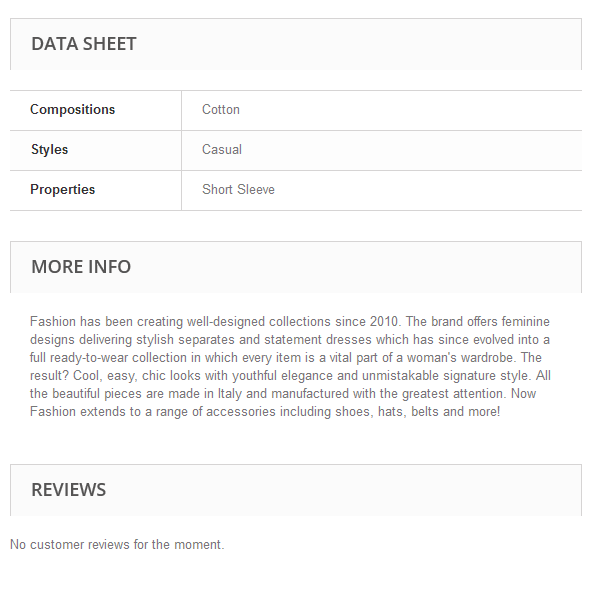Select the Compositions label cell
Screen dimensions: 593x597
[x=96, y=110]
